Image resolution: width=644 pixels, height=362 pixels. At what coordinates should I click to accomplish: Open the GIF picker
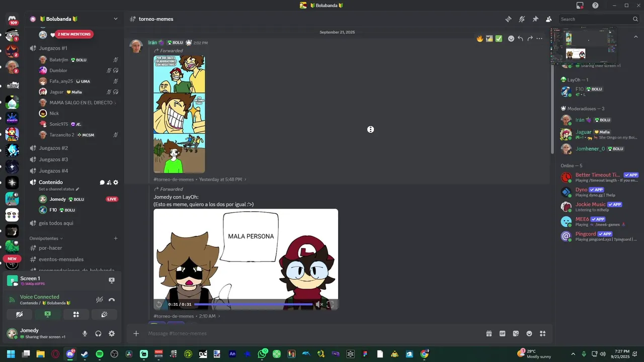[502, 333]
